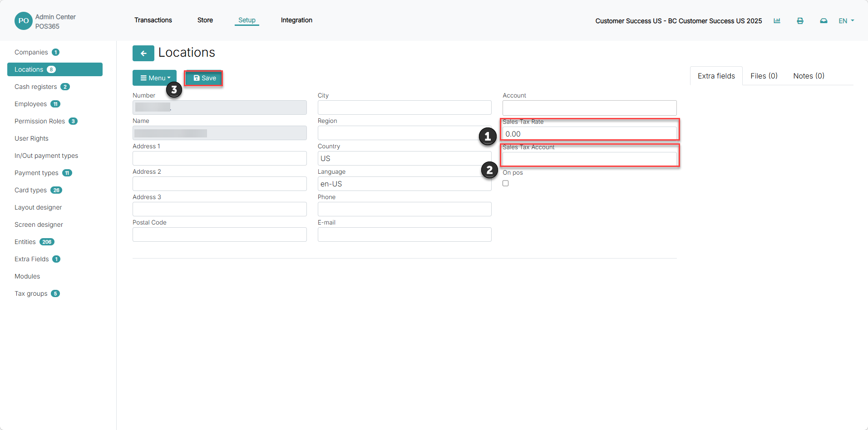This screenshot has height=430, width=868.
Task: Click the Customer Success US company name
Action: (x=679, y=21)
